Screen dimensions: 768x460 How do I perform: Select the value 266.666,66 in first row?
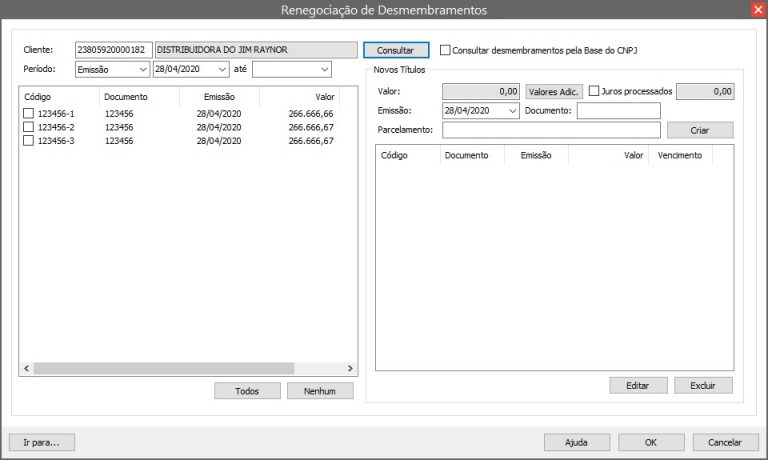pos(311,114)
